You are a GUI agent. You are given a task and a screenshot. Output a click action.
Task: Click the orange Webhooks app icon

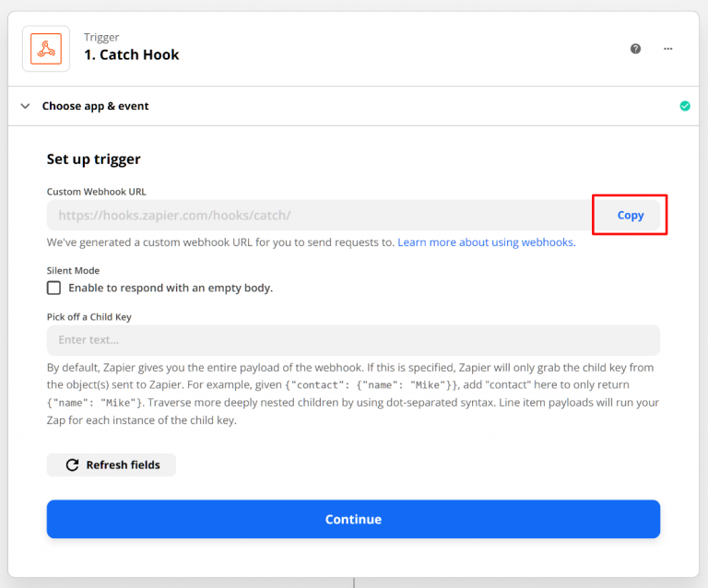pos(46,49)
